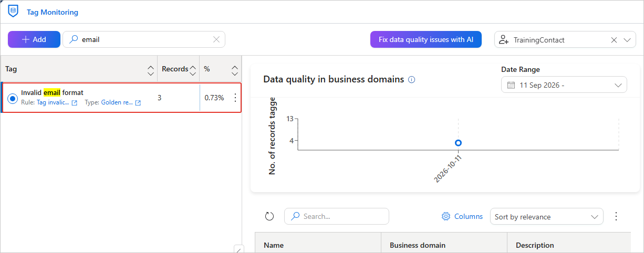
Task: Click the Search... field above the table
Action: [337, 216]
